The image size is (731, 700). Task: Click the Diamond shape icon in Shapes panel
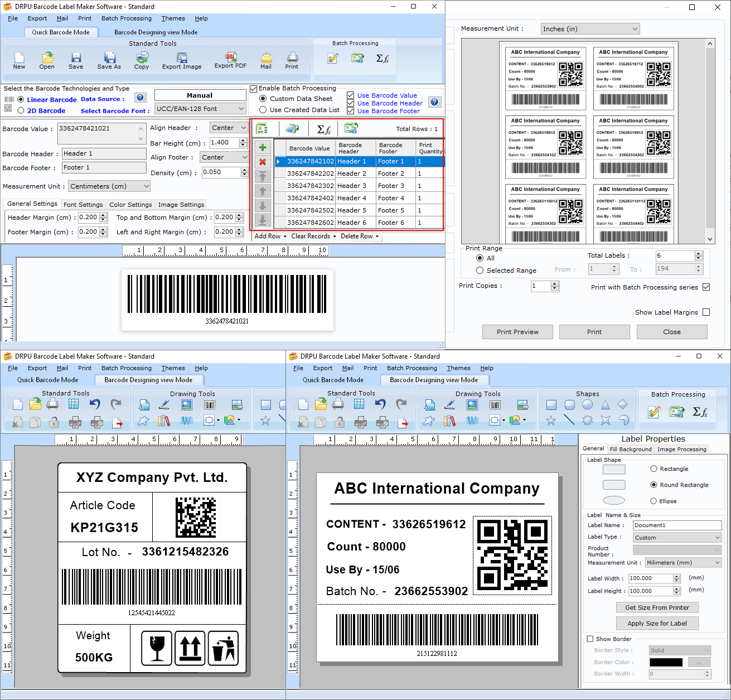(623, 404)
